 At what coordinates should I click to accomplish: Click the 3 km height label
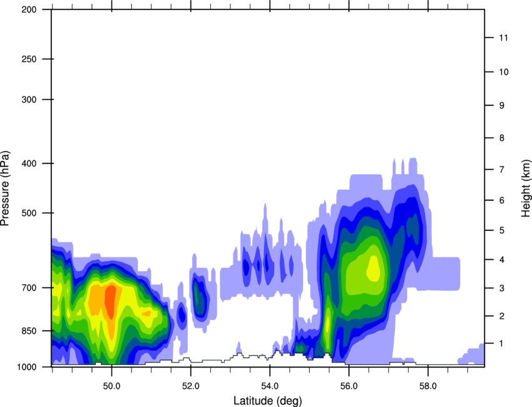(502, 288)
